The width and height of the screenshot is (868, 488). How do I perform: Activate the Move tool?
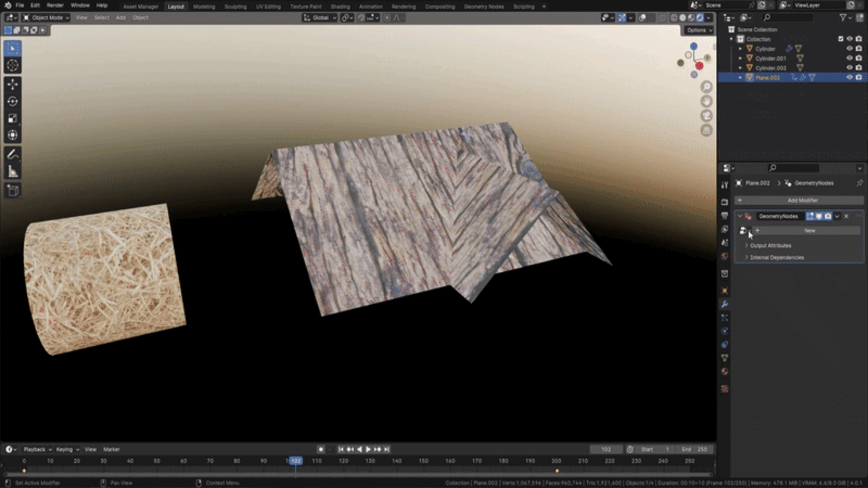[x=13, y=84]
